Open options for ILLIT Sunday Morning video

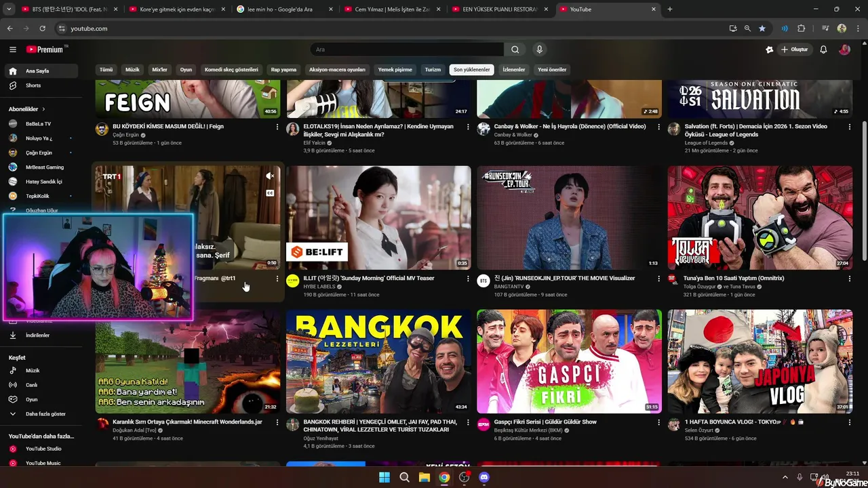click(467, 279)
